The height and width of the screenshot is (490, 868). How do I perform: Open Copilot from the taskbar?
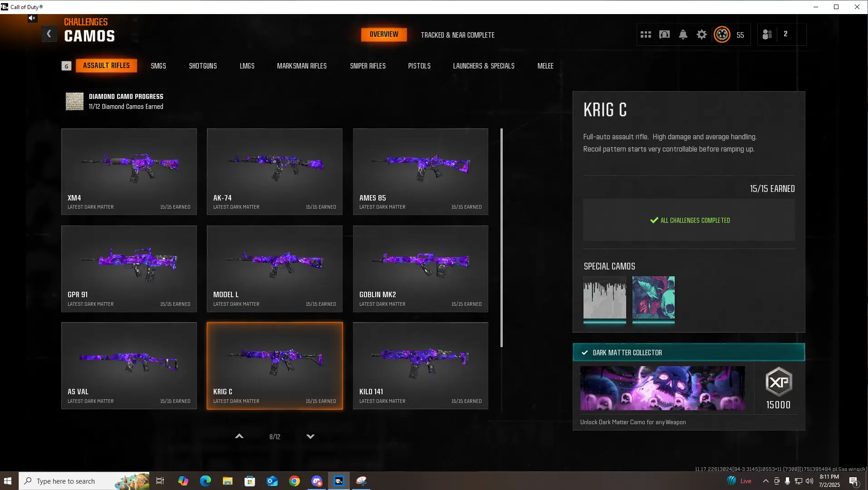click(183, 481)
